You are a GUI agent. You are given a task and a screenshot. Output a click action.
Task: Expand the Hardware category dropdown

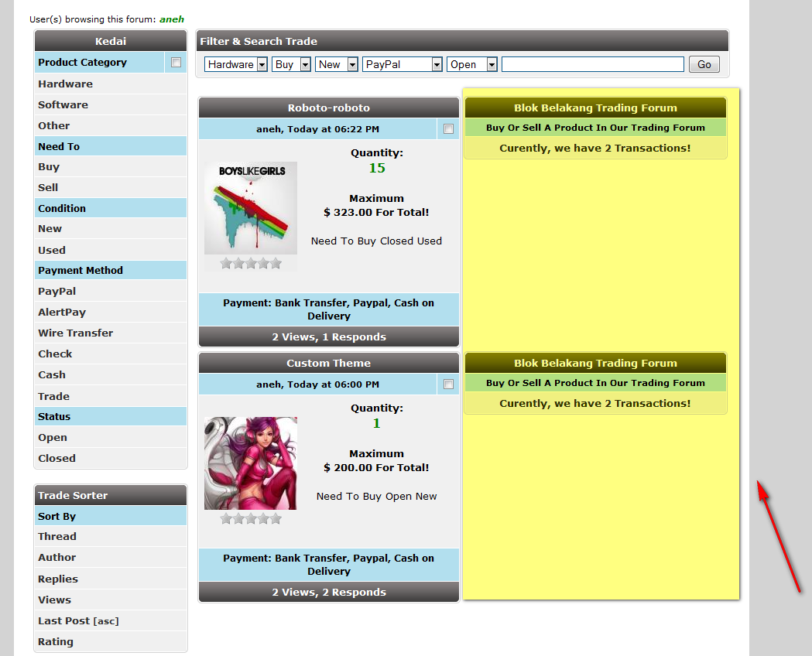(236, 65)
